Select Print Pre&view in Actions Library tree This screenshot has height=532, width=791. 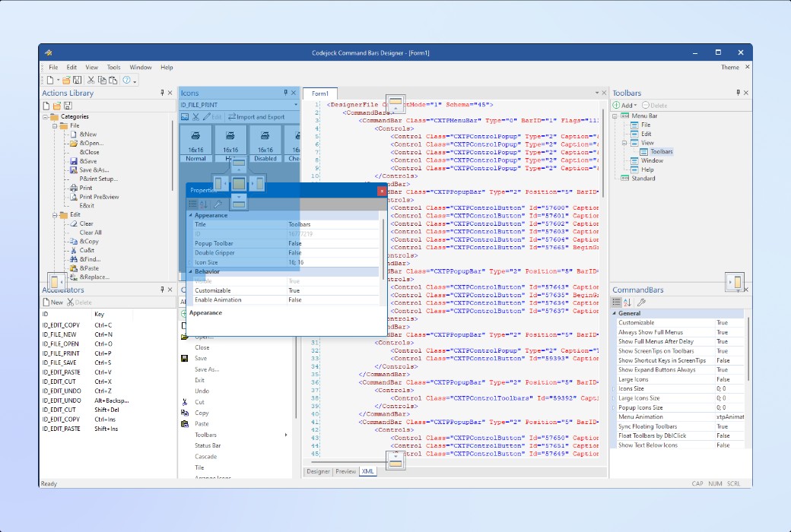pyautogui.click(x=99, y=197)
